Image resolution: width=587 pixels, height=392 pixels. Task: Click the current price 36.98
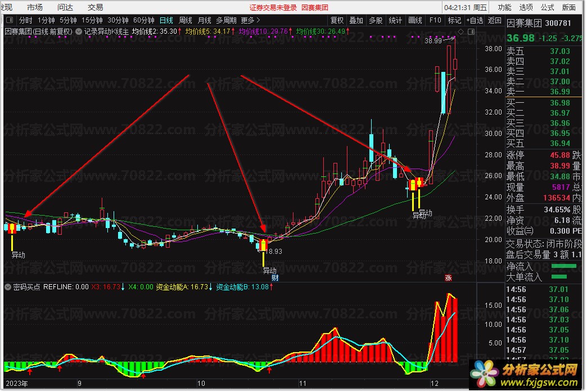click(520, 38)
